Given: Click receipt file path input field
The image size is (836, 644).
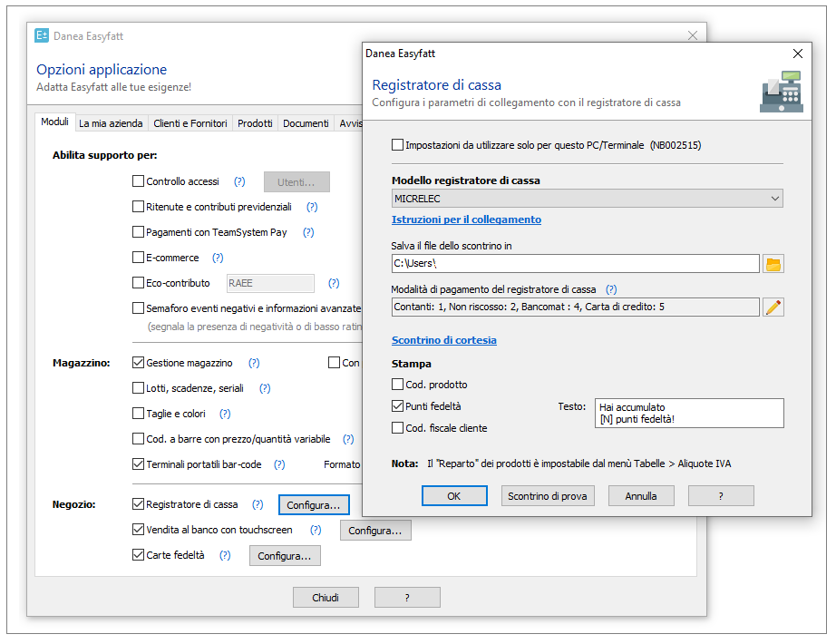Looking at the screenshot, I should [x=575, y=264].
